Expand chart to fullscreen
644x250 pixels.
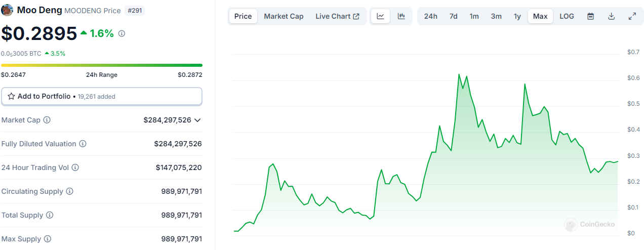pyautogui.click(x=632, y=16)
